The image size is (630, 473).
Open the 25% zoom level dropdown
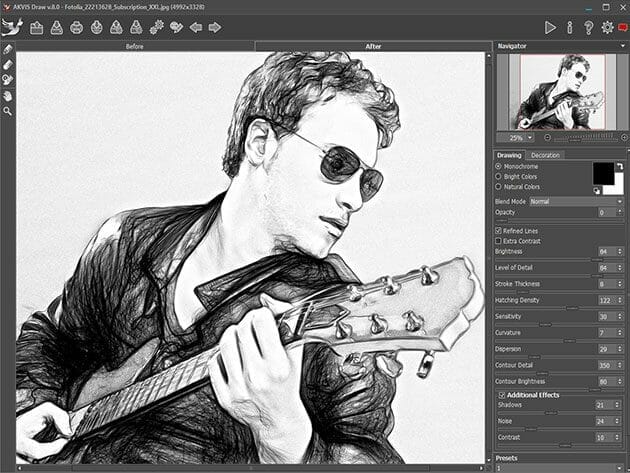pos(529,137)
